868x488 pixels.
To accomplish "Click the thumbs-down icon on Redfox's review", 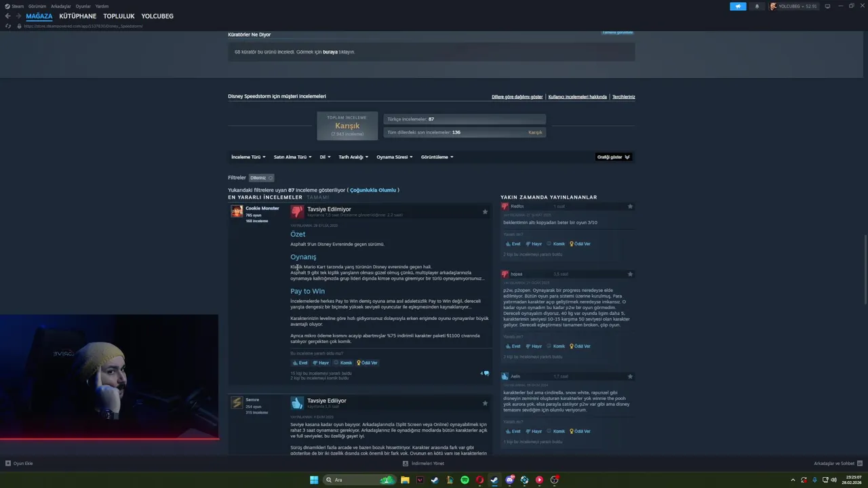I will 505,206.
